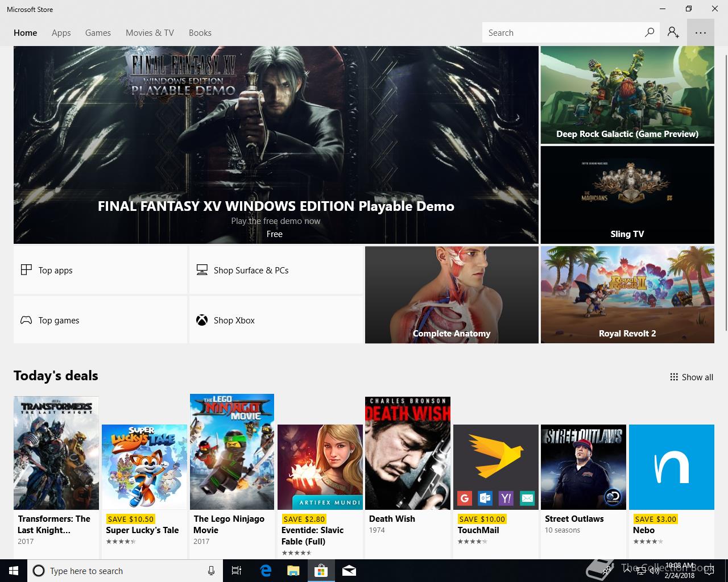The width and height of the screenshot is (728, 582).
Task: Switch to the Home tab
Action: [26, 32]
